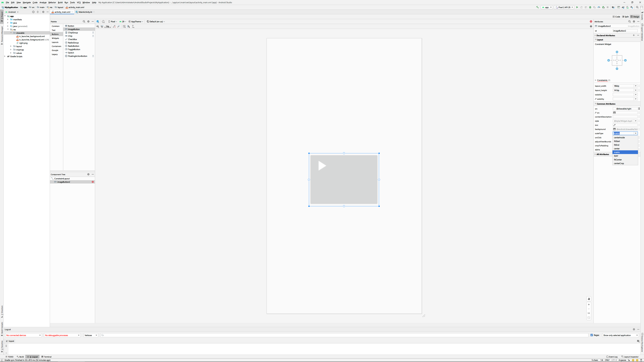
Task: Open the Verbose log level dropdown
Action: click(x=91, y=335)
